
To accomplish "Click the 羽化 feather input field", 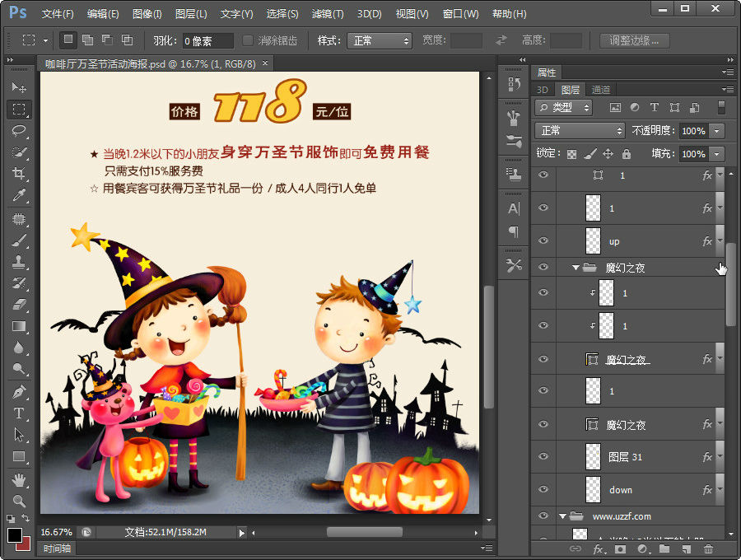I will [x=209, y=40].
